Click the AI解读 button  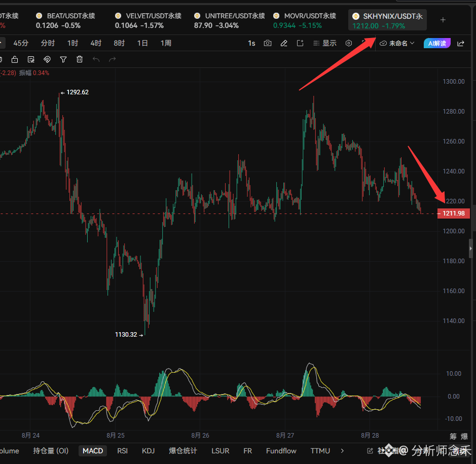tap(437, 44)
